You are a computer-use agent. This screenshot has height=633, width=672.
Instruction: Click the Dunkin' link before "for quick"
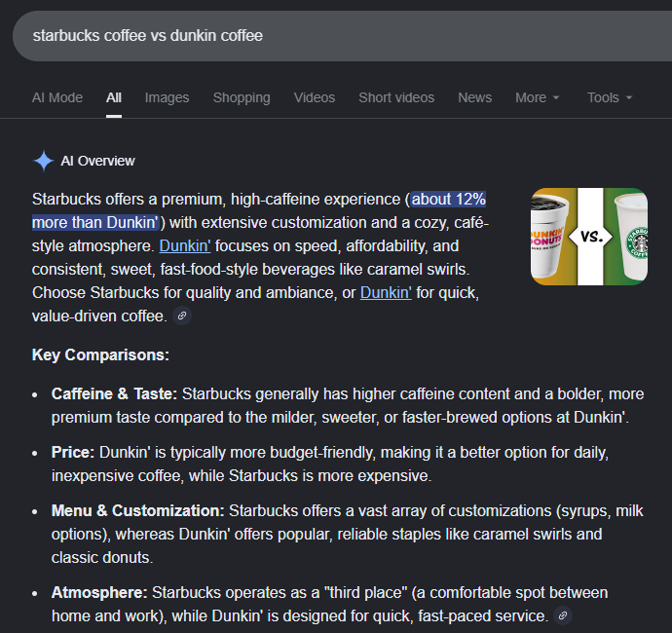386,292
